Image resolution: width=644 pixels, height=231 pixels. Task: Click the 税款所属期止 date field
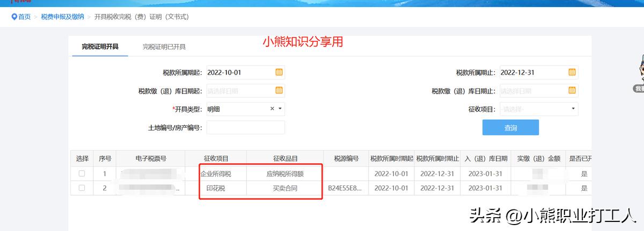pos(539,73)
